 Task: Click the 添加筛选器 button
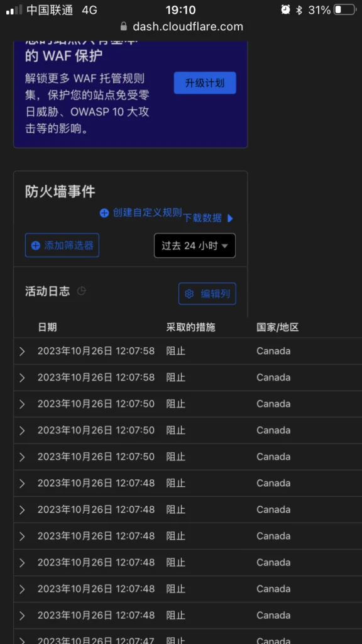coord(62,246)
